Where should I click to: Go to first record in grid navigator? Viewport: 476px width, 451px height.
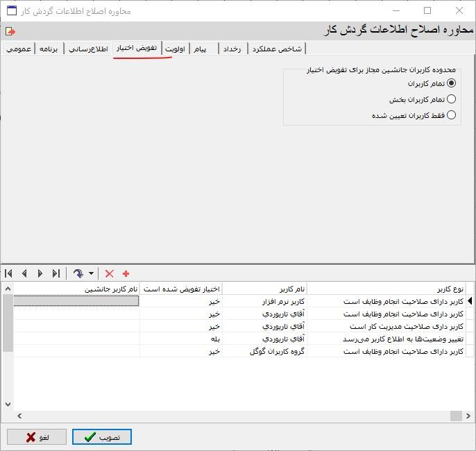(8, 273)
